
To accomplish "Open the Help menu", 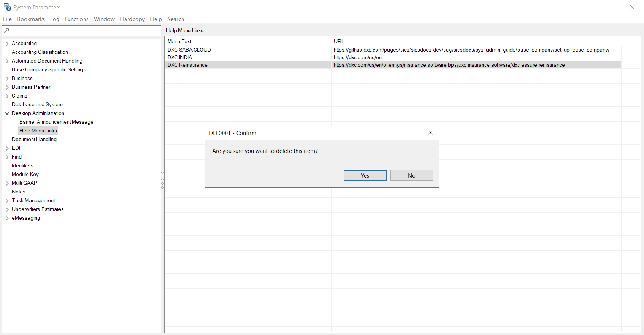I will tap(156, 19).
